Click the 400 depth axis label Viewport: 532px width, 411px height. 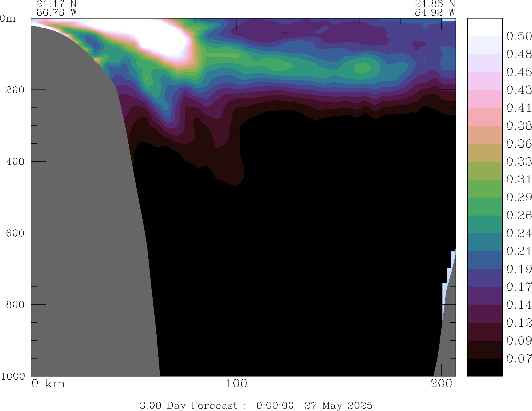click(x=15, y=161)
